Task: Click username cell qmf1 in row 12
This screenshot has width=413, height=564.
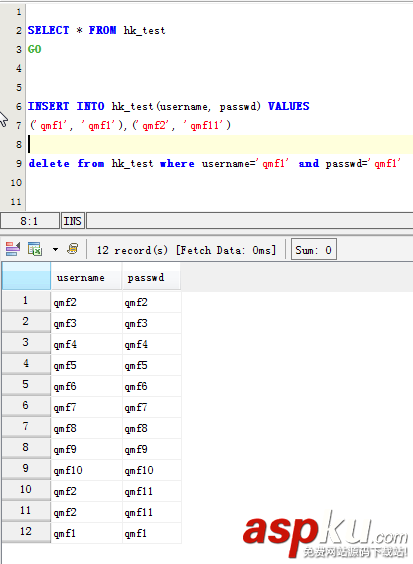Action: tap(86, 533)
